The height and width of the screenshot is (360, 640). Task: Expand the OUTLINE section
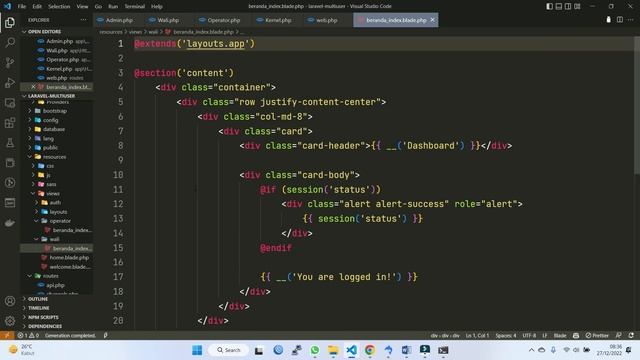(57, 299)
